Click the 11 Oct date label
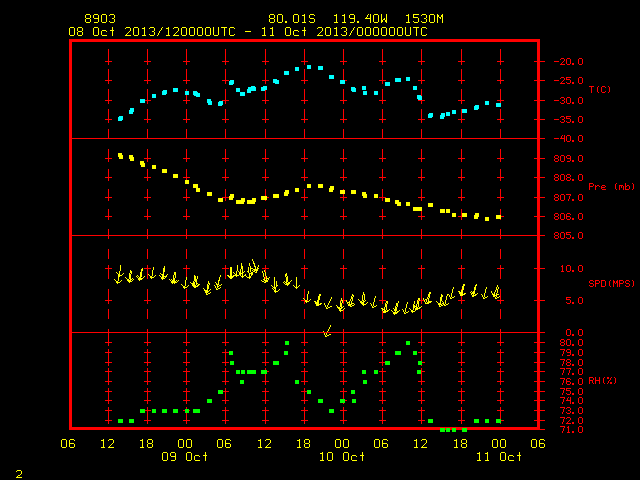640x480 pixels. [499, 457]
